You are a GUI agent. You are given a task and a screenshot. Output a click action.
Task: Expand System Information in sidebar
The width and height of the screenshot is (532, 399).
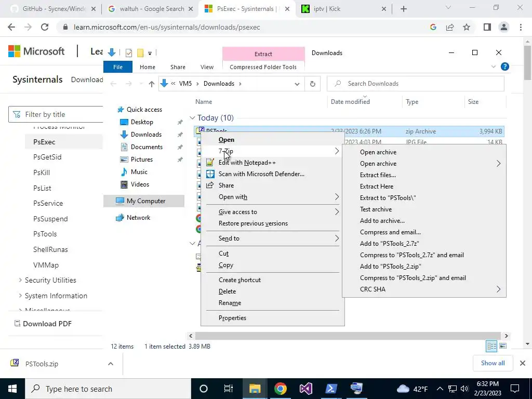click(20, 296)
